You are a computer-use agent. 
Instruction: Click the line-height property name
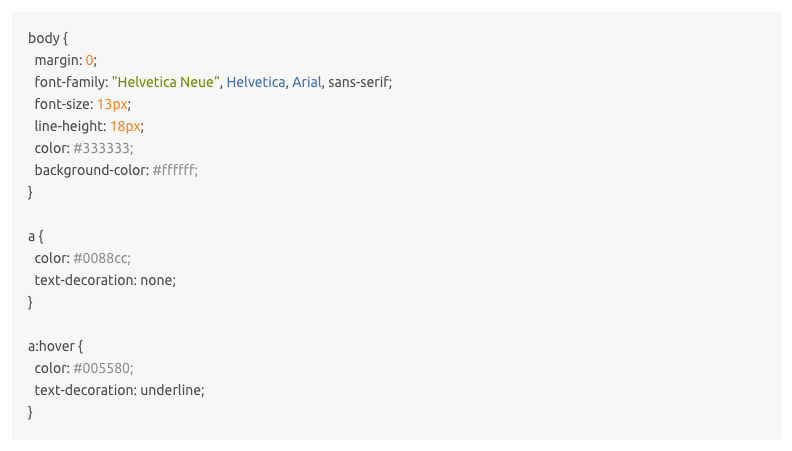click(69, 126)
